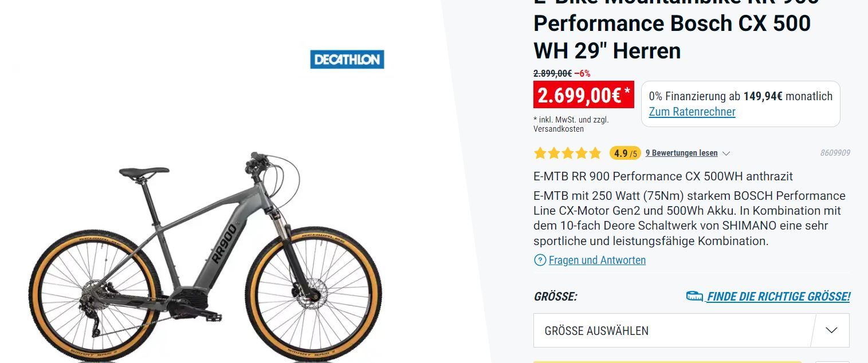Click the yellow button below size selector
The width and height of the screenshot is (868, 363).
[x=667, y=361]
